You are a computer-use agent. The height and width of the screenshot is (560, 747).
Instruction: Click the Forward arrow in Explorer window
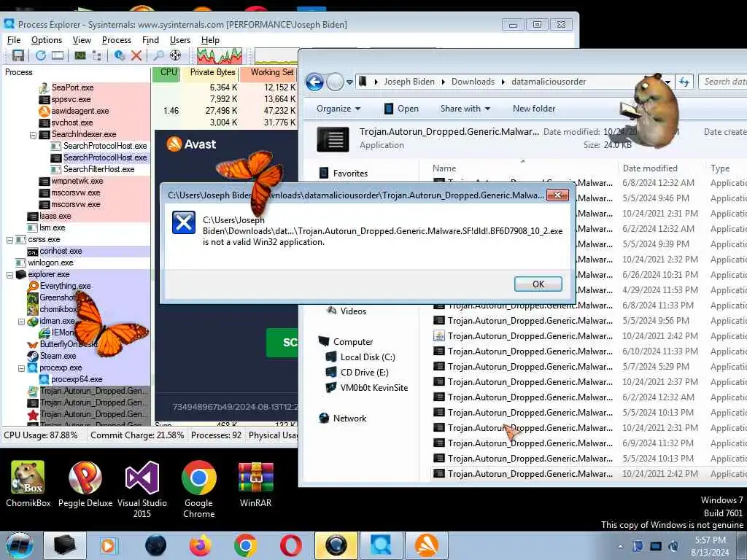click(335, 82)
